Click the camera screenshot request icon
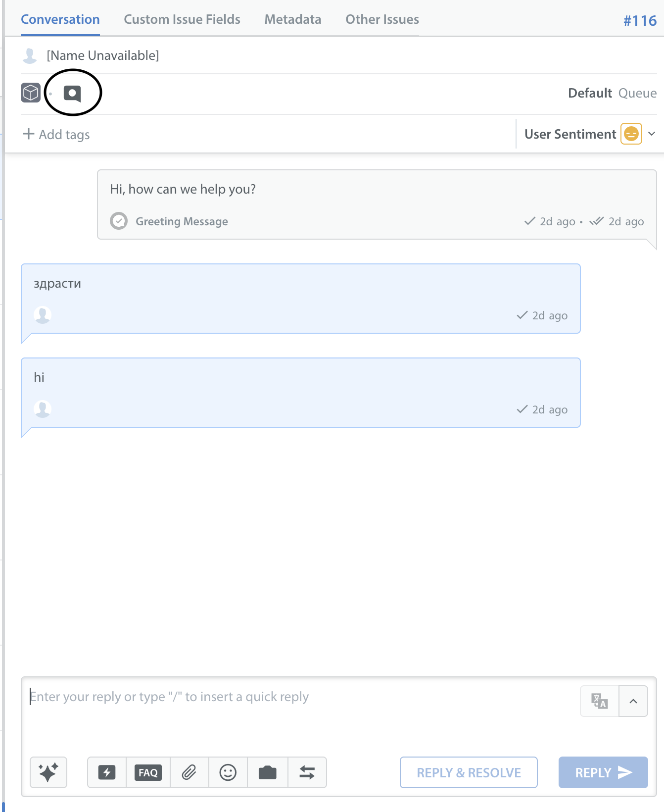664x812 pixels. pos(268,772)
